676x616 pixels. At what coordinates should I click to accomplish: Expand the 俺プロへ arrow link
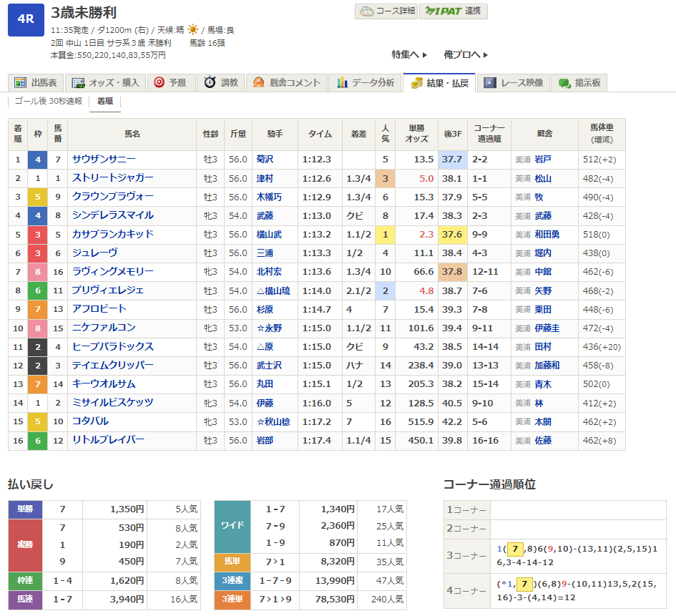point(466,54)
